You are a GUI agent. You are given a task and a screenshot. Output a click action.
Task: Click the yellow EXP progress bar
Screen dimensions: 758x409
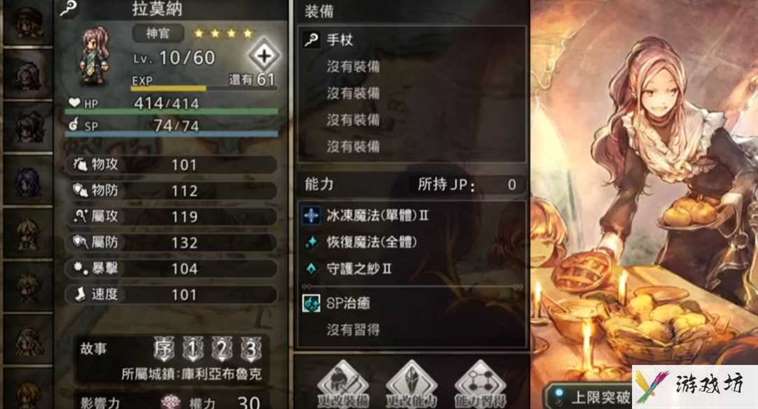169,88
